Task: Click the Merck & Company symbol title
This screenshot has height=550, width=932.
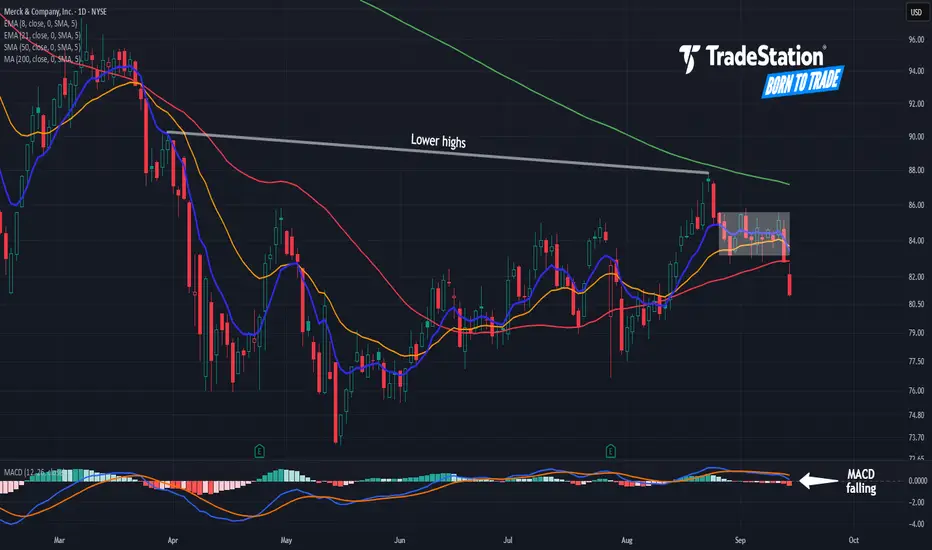Action: tap(55, 11)
